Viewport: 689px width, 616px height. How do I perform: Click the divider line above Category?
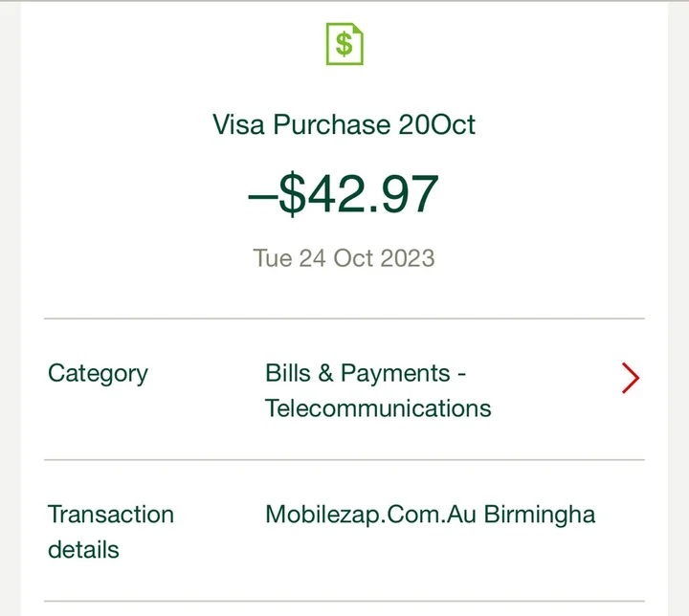tap(344, 319)
